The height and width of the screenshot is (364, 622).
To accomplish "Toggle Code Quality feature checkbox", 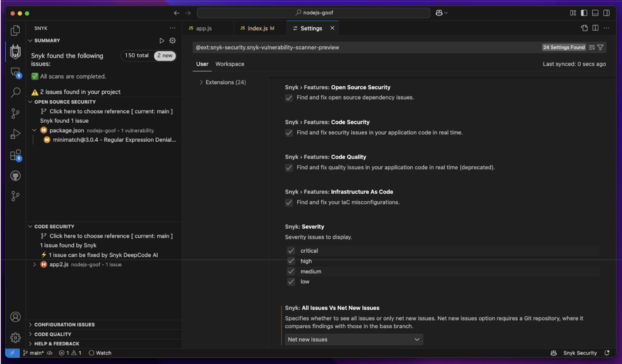I will click(289, 168).
